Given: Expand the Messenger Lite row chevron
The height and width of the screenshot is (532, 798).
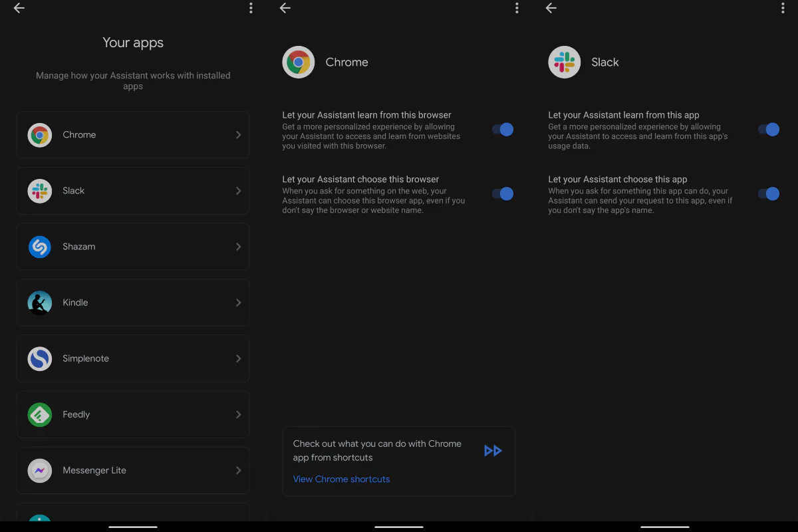Looking at the screenshot, I should pos(238,470).
